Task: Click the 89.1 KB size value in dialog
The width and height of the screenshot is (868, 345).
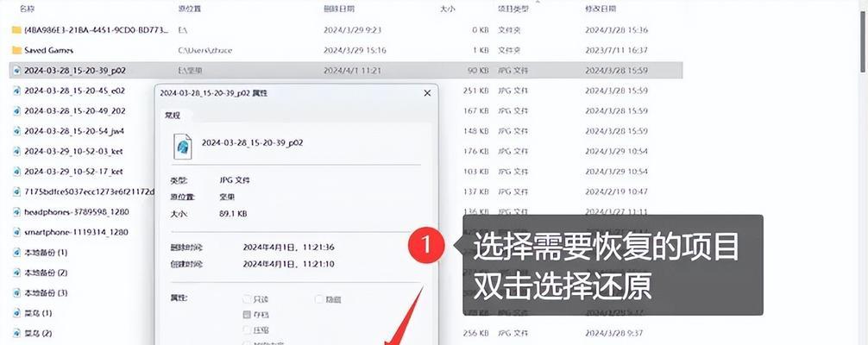Action: point(233,213)
